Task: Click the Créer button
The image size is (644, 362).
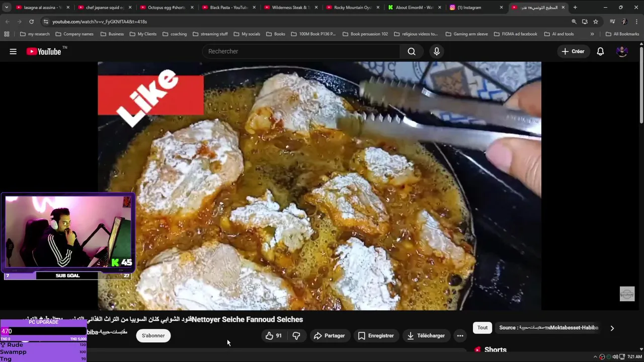Action: tap(573, 51)
